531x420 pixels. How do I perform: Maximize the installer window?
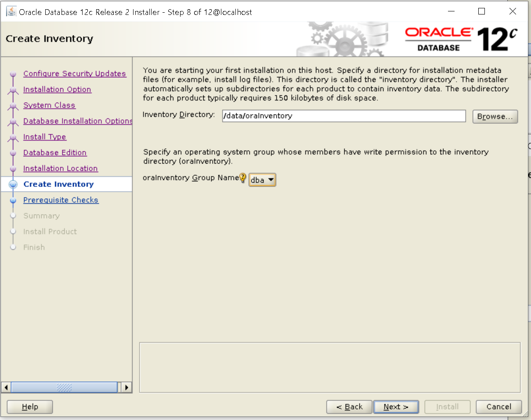click(481, 12)
